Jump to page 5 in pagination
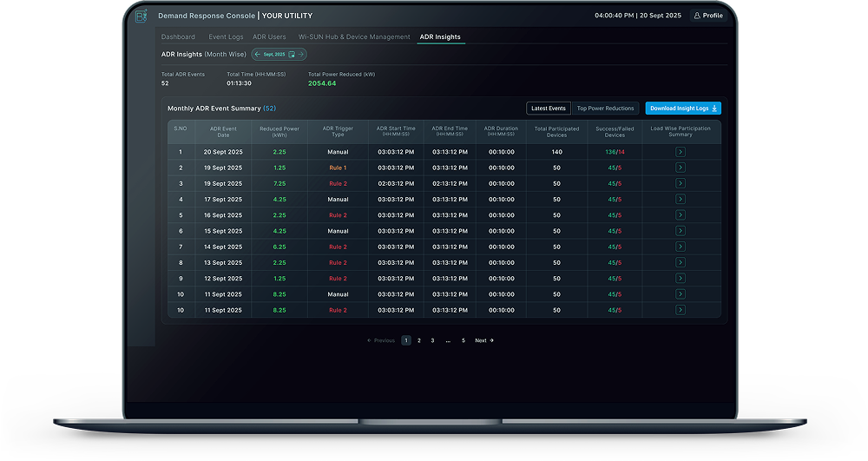Image resolution: width=868 pixels, height=461 pixels. tap(464, 340)
